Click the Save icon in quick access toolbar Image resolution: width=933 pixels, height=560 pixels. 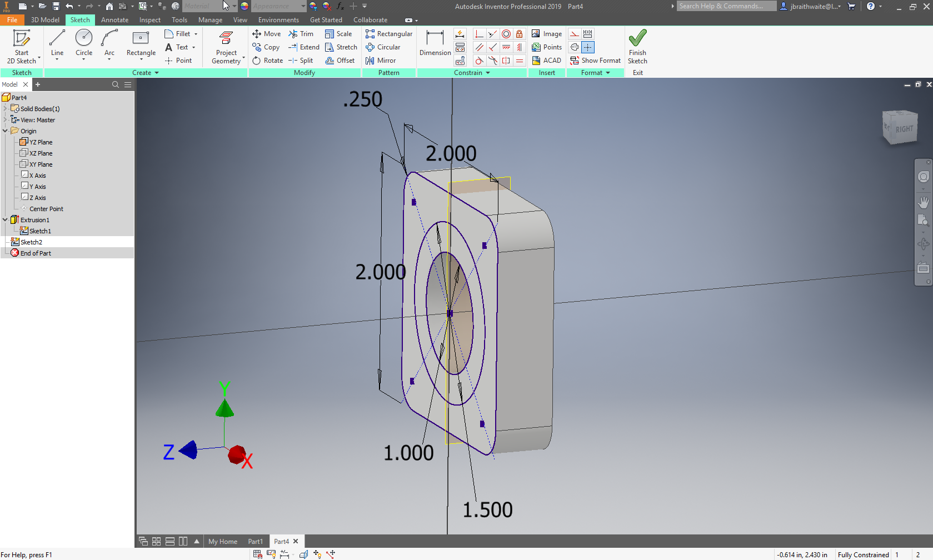click(x=56, y=6)
